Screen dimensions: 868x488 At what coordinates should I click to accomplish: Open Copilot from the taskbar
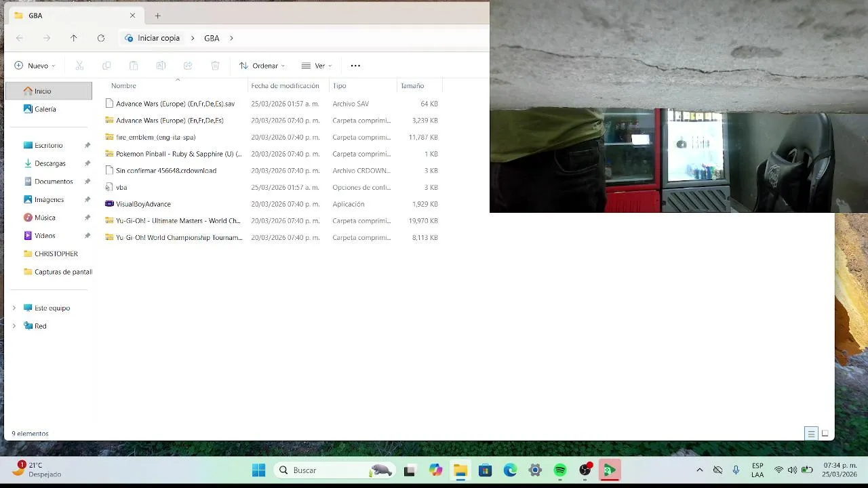(x=435, y=470)
